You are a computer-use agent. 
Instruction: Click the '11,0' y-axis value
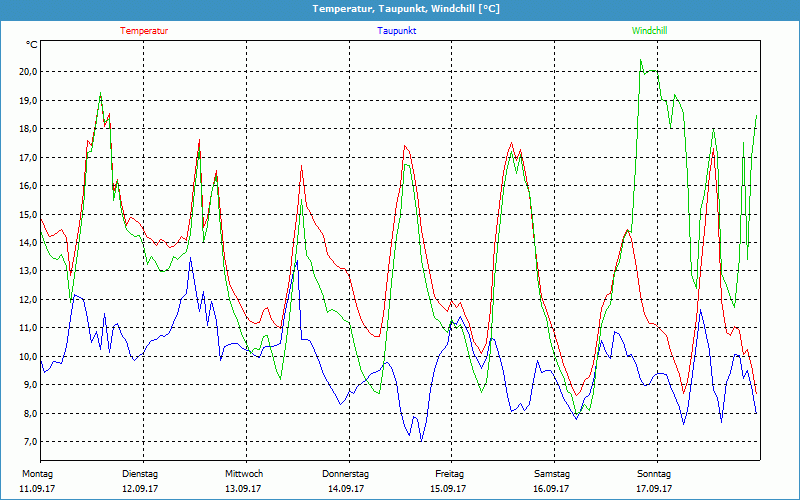point(28,328)
